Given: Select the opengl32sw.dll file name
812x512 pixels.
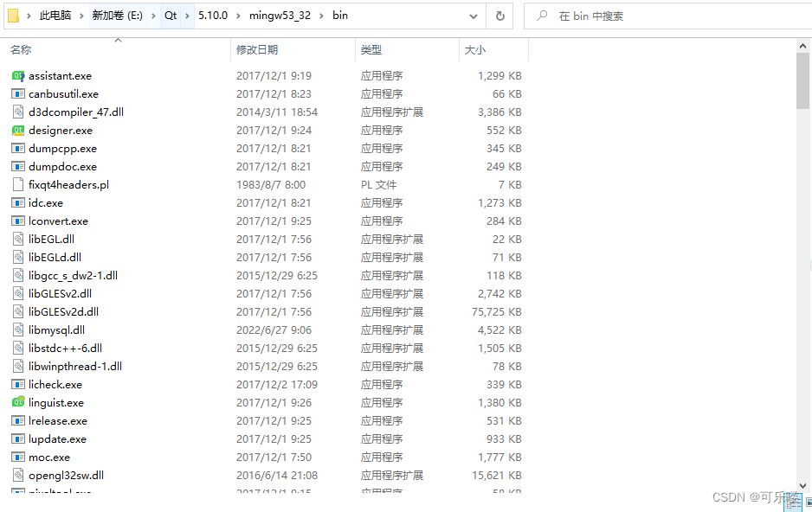Looking at the screenshot, I should coord(66,476).
